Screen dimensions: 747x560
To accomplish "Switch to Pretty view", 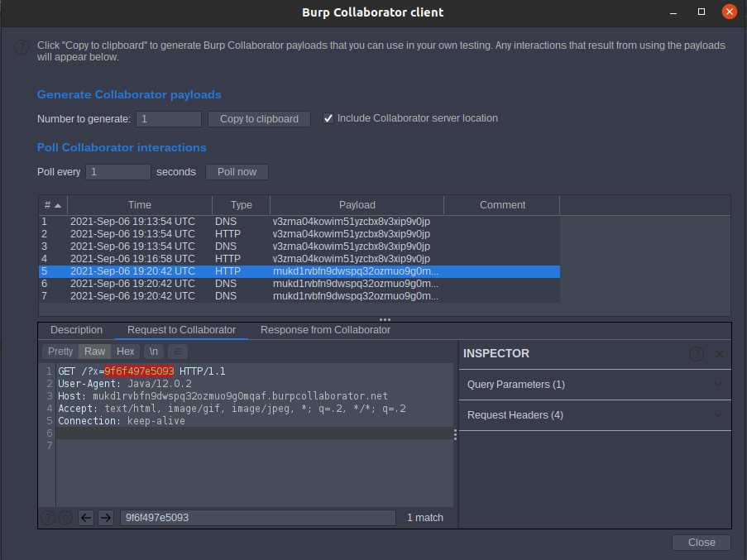I will point(60,352).
